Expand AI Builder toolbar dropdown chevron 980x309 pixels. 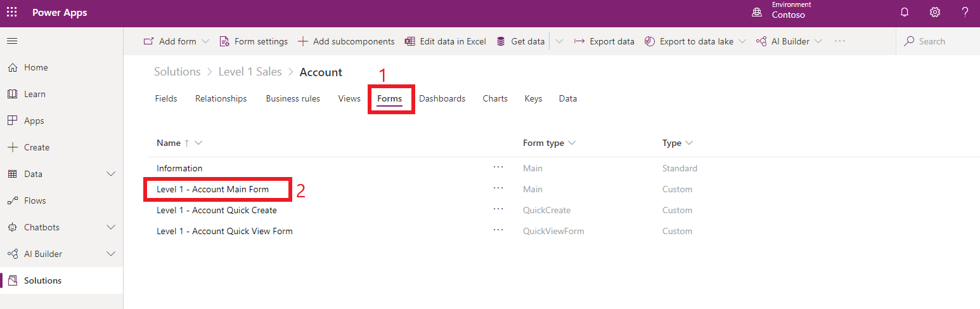tap(818, 41)
